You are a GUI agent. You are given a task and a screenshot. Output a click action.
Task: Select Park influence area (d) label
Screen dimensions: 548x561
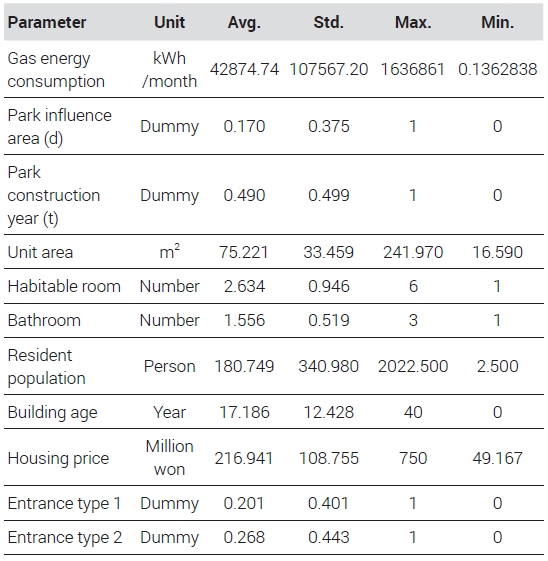[59, 127]
